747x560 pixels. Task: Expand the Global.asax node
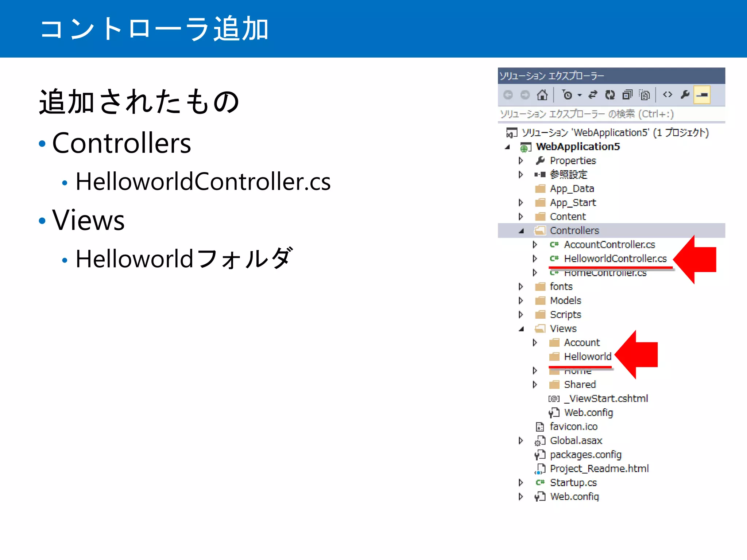tap(521, 441)
